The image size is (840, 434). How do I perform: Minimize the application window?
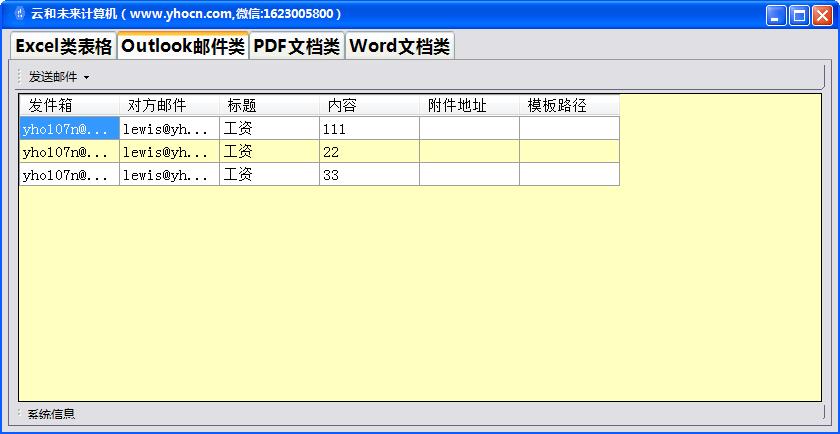(776, 15)
